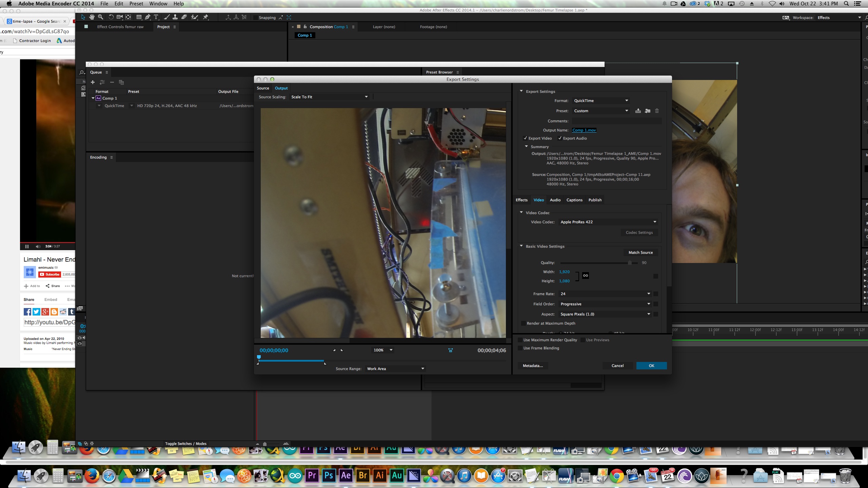Click the Add Source plus icon in Queue
This screenshot has width=868, height=488.
point(93,82)
